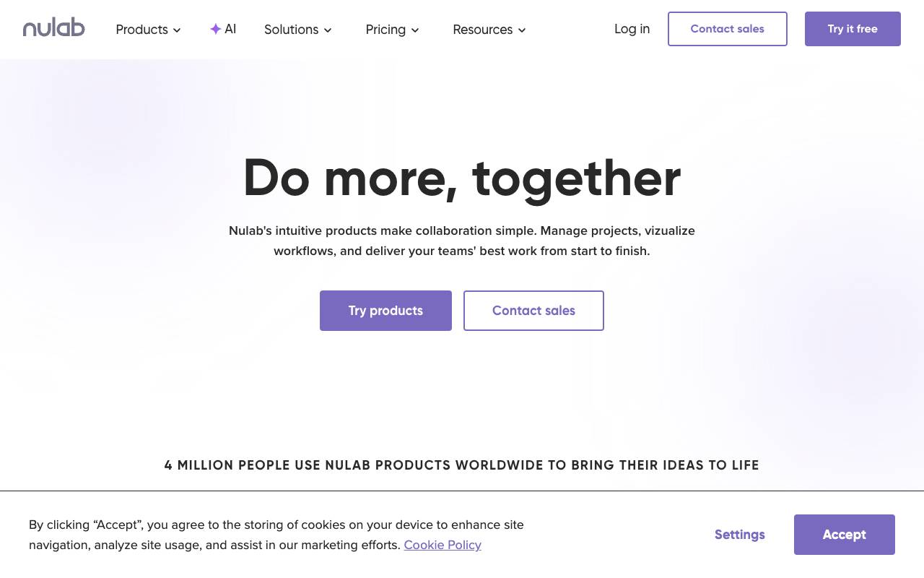Click the Try it free button

tap(853, 29)
